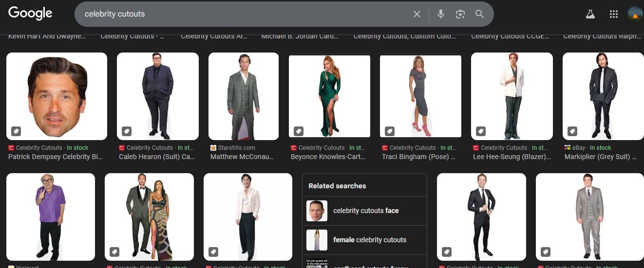Open couple in formalwear cutout thumbnail

coord(149,217)
